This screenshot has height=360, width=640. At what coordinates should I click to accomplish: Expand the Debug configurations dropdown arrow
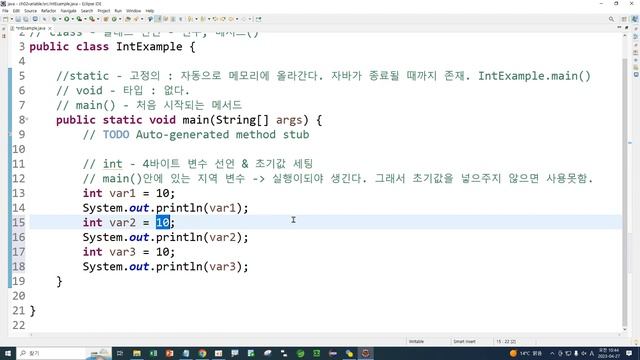pos(60,19)
